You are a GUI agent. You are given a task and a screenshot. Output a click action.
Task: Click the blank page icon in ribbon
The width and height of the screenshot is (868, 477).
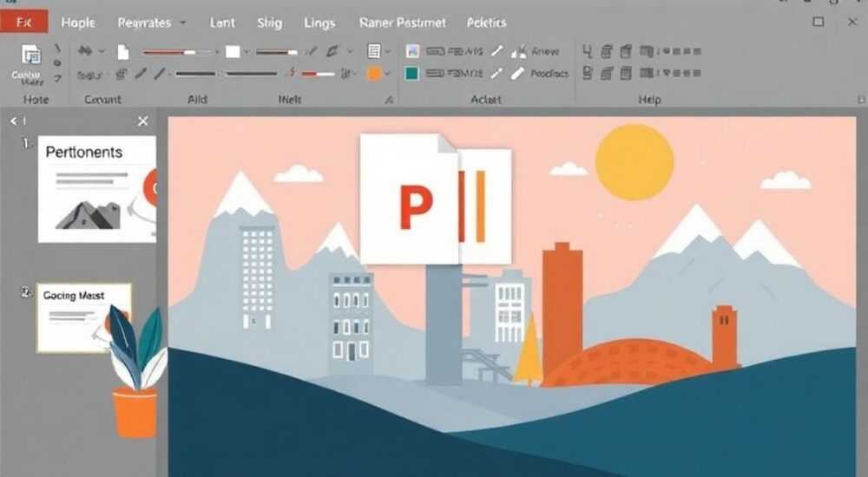pyautogui.click(x=123, y=52)
